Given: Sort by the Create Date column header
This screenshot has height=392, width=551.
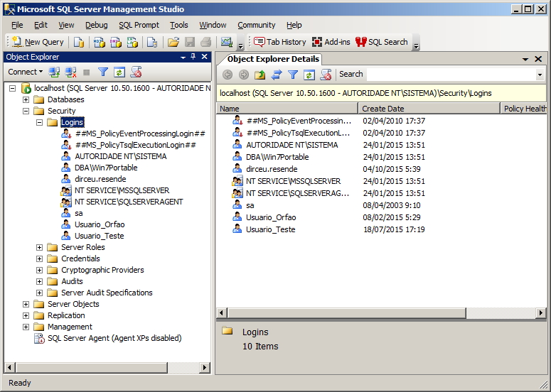Looking at the screenshot, I should pyautogui.click(x=429, y=109).
